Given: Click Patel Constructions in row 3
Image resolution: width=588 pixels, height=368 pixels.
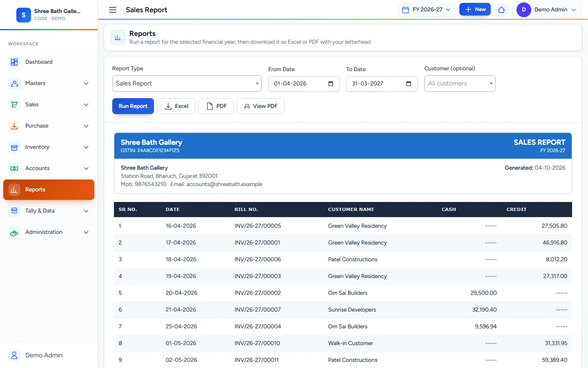Looking at the screenshot, I should click(x=353, y=260).
